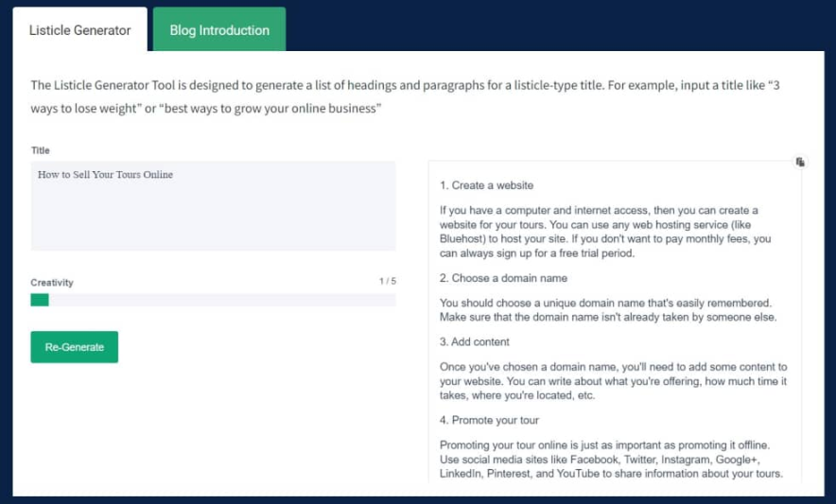This screenshot has height=504, width=836.
Task: Select the Listicle Generator tab
Action: pos(80,30)
